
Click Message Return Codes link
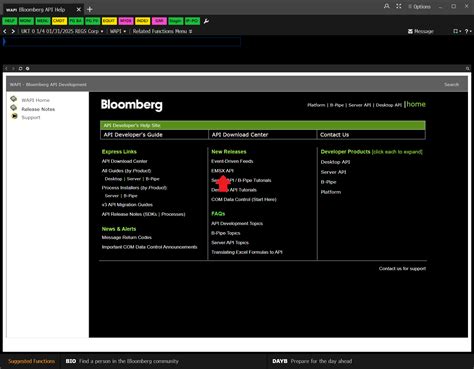coord(127,237)
